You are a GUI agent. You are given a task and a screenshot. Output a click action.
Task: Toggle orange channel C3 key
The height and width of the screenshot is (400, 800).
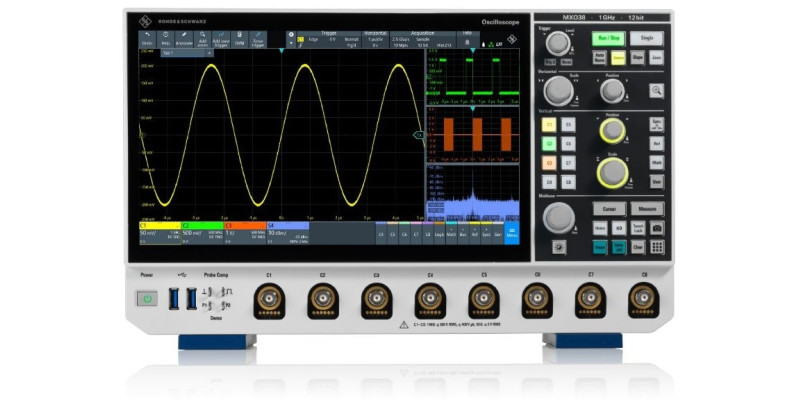[548, 163]
